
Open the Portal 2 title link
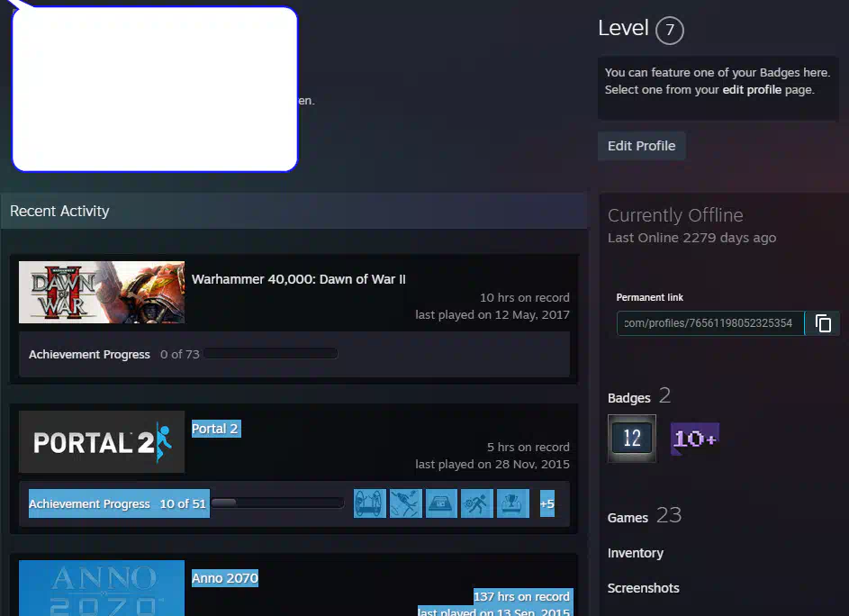215,429
